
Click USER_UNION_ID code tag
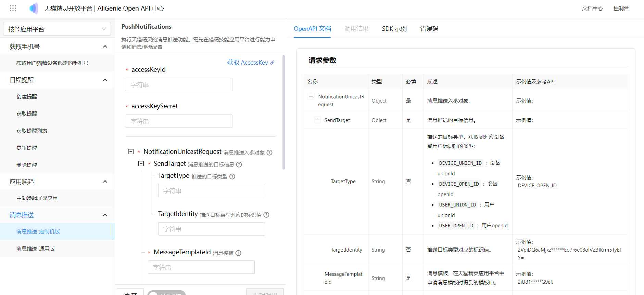point(457,205)
